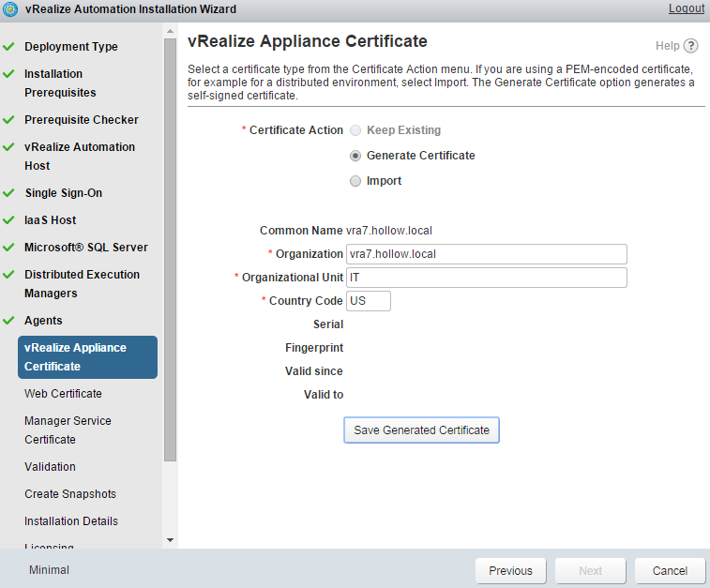
Task: Focus the Country Code input box
Action: click(x=368, y=301)
